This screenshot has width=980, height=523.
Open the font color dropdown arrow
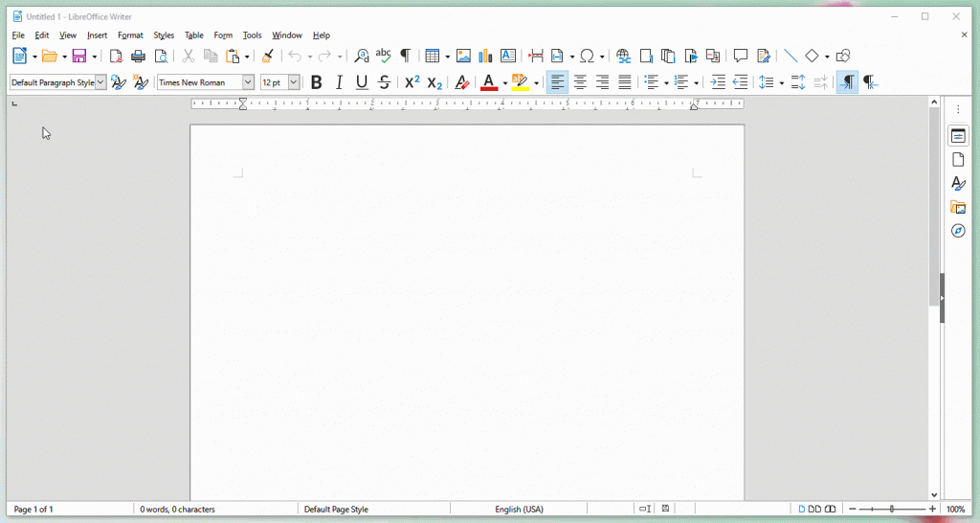505,82
